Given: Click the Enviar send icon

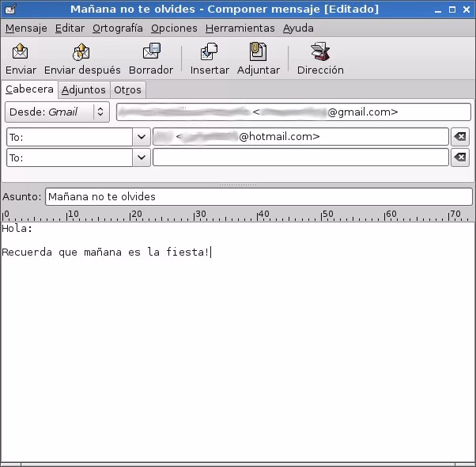Looking at the screenshot, I should point(21,51).
